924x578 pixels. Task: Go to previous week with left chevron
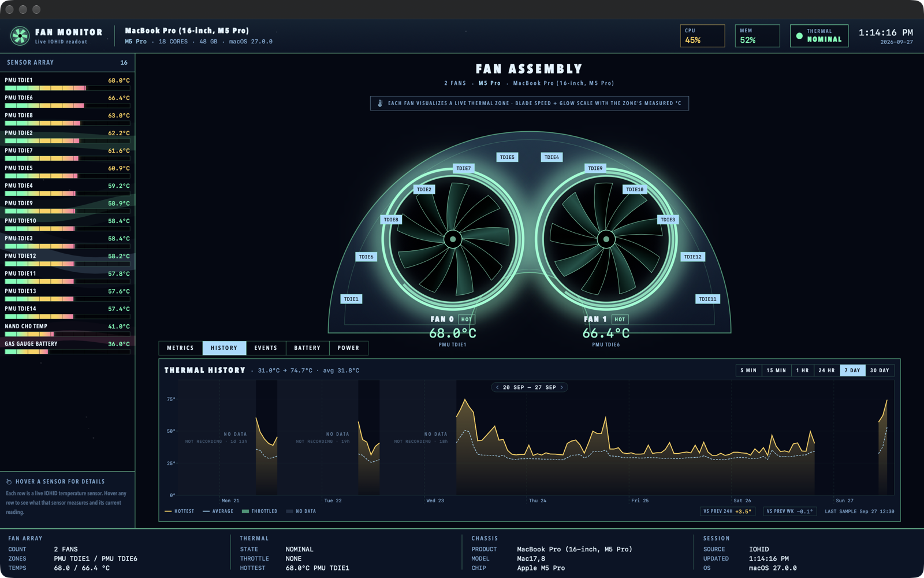pyautogui.click(x=497, y=387)
